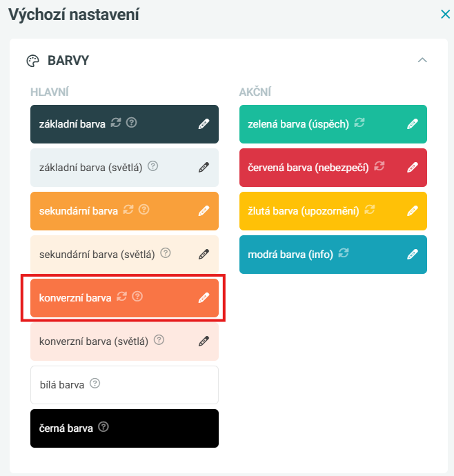
Task: Edit konverzní barva (světlá) pencil icon
Action: [x=204, y=341]
